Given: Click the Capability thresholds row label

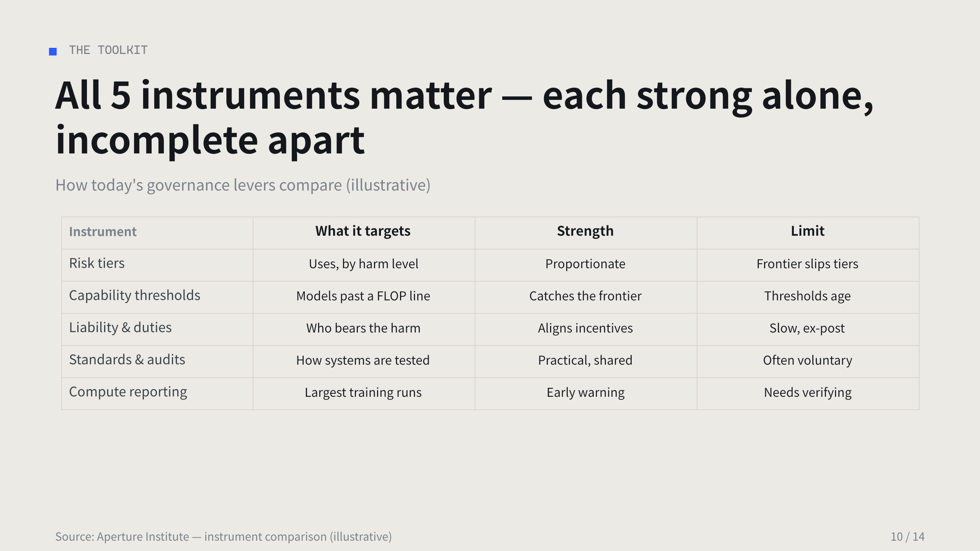Looking at the screenshot, I should coord(134,295).
